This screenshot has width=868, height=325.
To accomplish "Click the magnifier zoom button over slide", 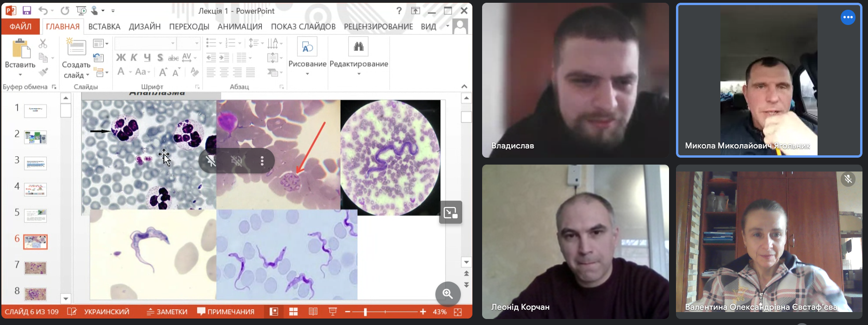I will point(447,294).
